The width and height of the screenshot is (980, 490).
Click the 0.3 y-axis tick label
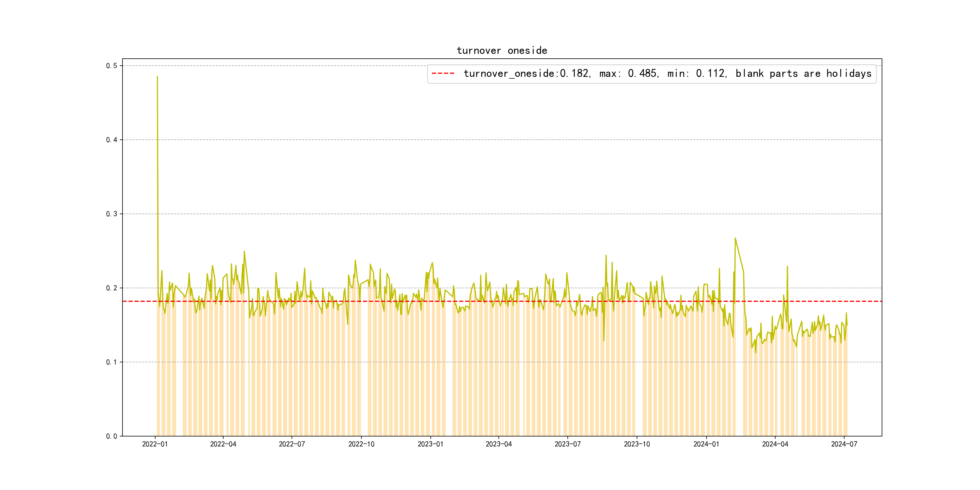(x=112, y=214)
